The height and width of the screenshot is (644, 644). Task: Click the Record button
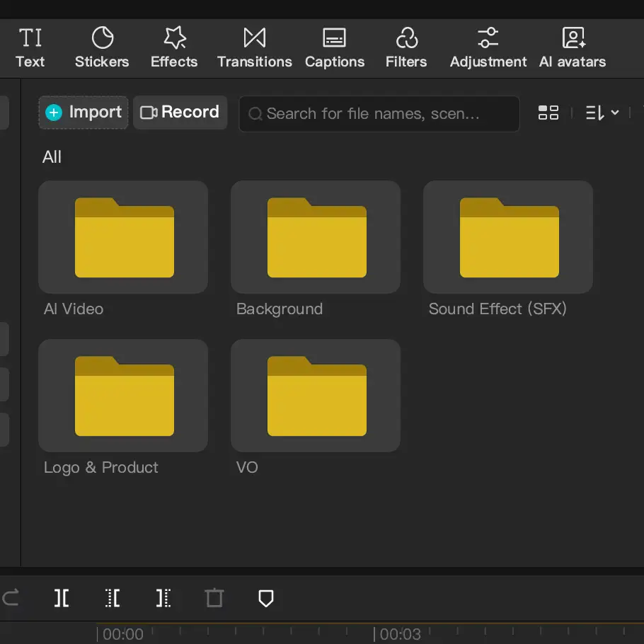[180, 112]
